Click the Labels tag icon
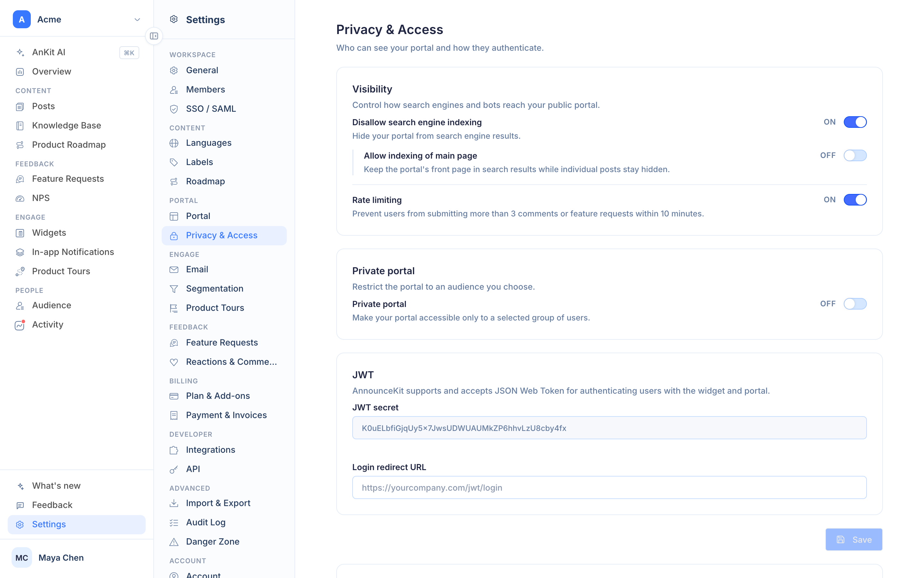The height and width of the screenshot is (578, 924). [174, 162]
